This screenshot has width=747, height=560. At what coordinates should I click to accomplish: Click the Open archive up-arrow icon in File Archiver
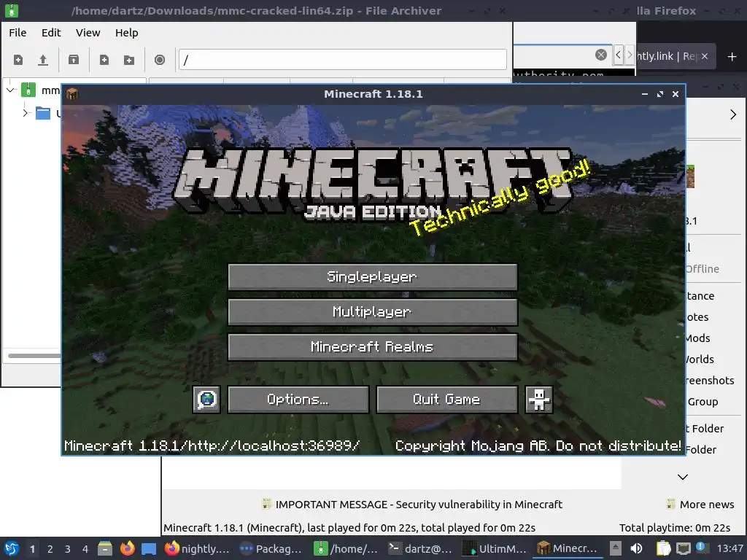pos(43,60)
